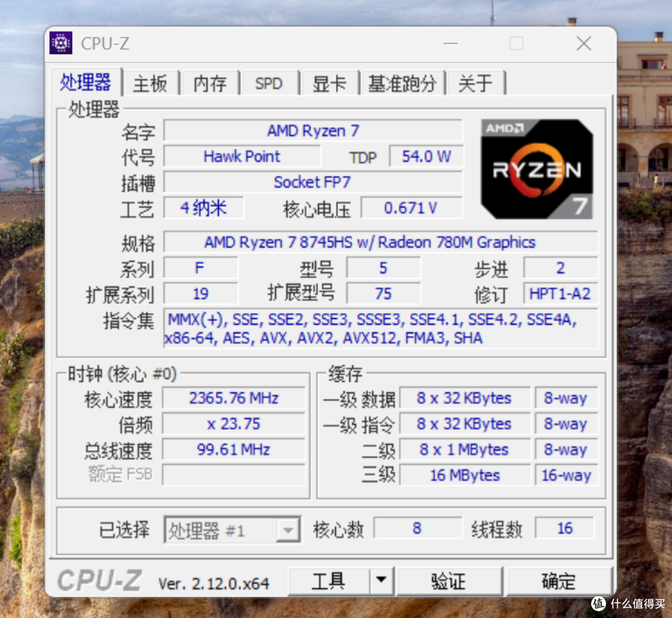Click the TDP value 54.0 W
The height and width of the screenshot is (618, 672).
coord(426,156)
